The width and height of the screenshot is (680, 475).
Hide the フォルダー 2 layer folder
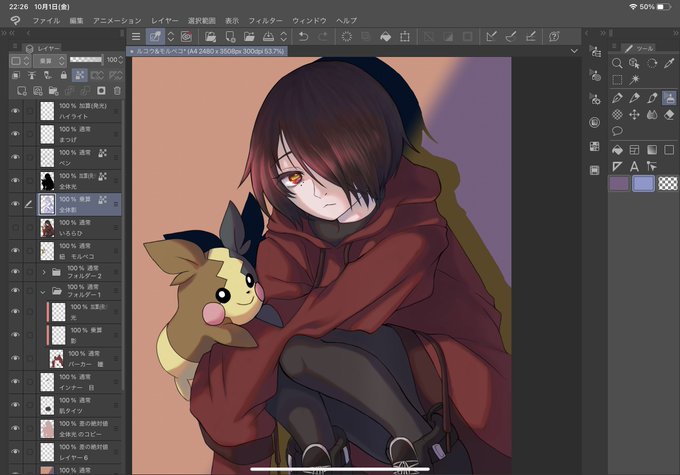15,272
